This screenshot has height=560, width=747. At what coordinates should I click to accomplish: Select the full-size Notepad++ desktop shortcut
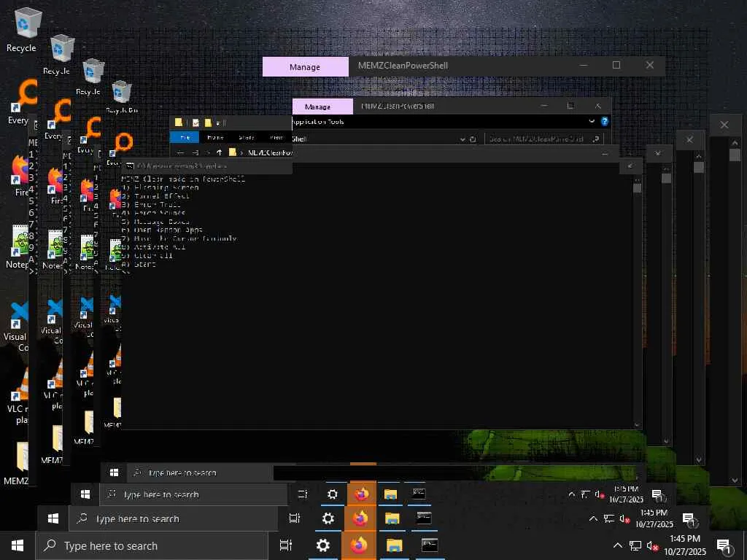(19, 246)
